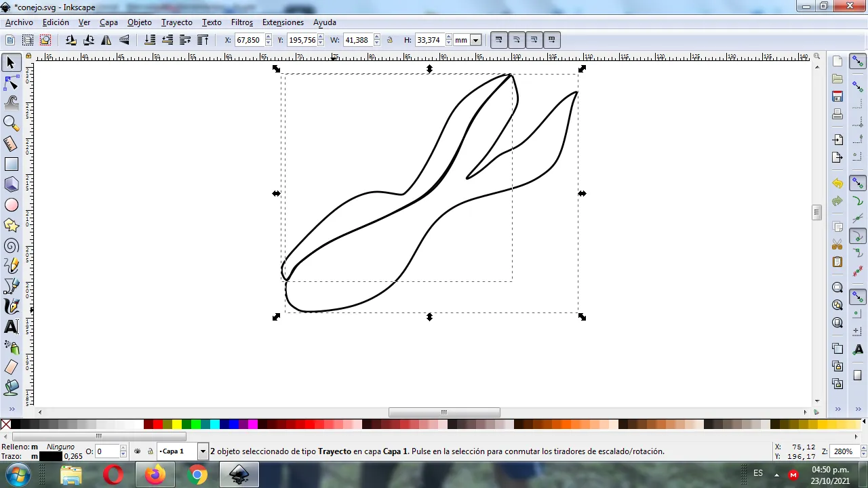Screen dimensions: 868x488
Task: Choose the Rectangle tool
Action: [11, 164]
